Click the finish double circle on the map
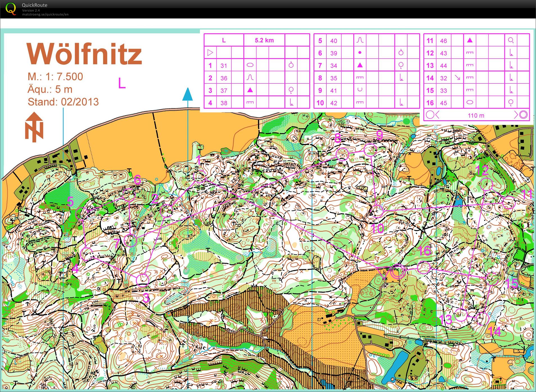 pos(398,272)
